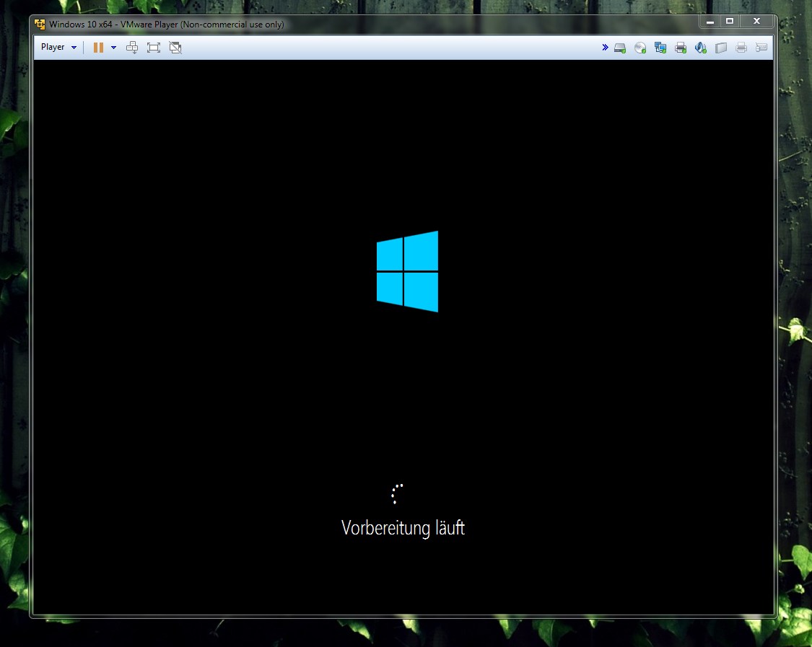
Task: Click the 'Vorbereitung läuft' text
Action: pyautogui.click(x=403, y=529)
